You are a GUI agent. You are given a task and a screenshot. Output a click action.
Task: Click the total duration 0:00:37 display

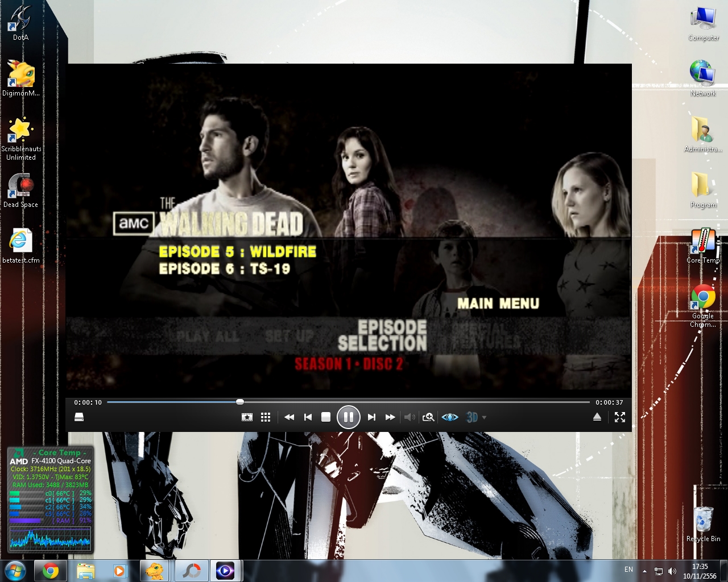(609, 402)
